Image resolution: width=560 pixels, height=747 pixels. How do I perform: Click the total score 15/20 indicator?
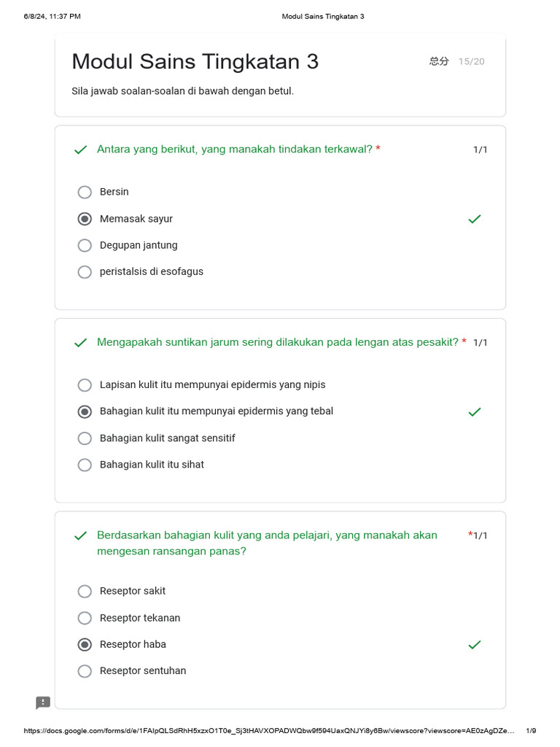click(471, 61)
